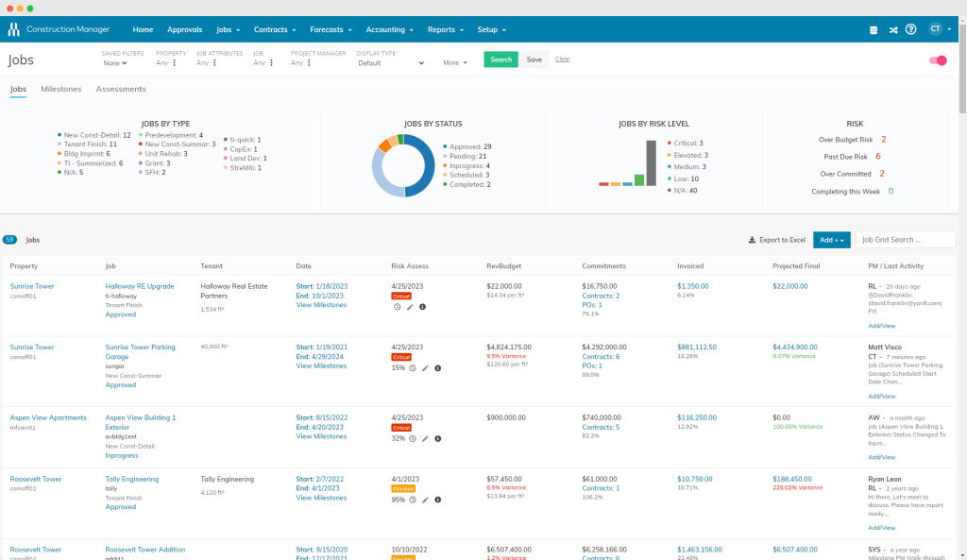Switch to the Assessments tab
The image size is (967, 560).
click(121, 90)
